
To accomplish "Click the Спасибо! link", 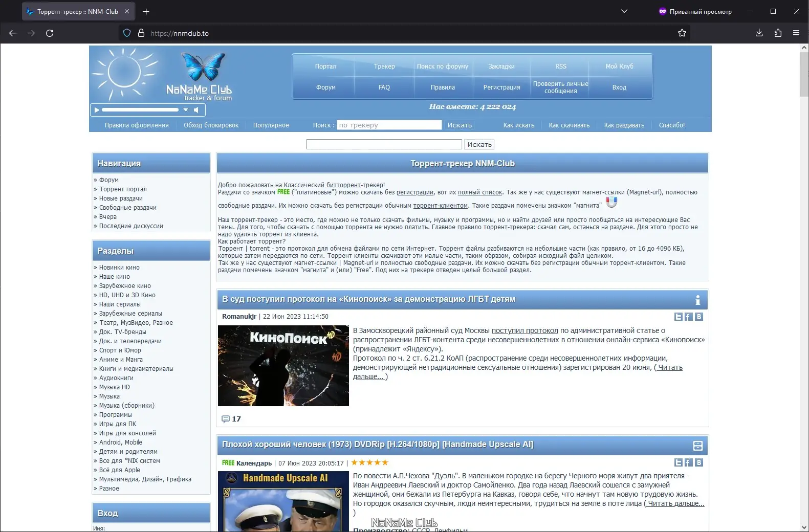I will pyautogui.click(x=672, y=125).
